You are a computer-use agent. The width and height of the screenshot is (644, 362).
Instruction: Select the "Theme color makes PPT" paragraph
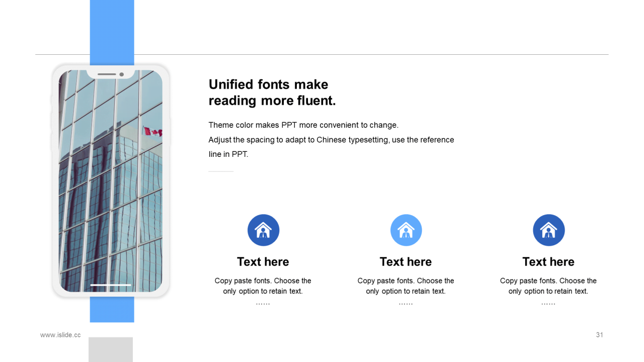click(x=331, y=139)
